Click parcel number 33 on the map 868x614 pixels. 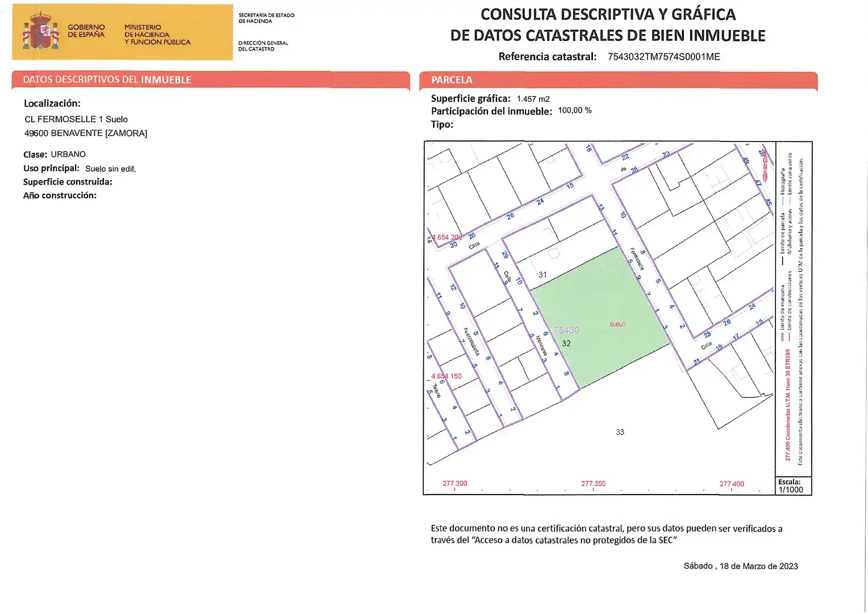click(620, 432)
